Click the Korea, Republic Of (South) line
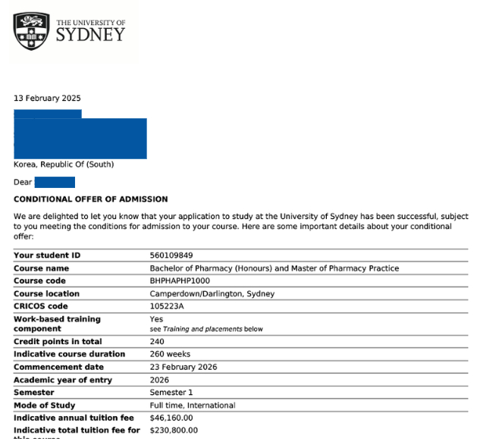Screen dimensions: 486x448 [x=64, y=164]
